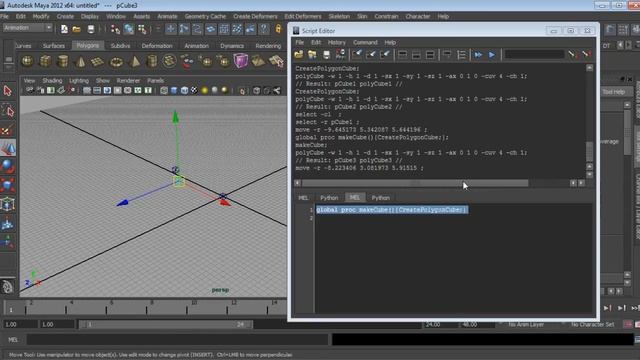Clear history in the Script Editor
Viewport: 640px width, 360px height.
click(x=358, y=54)
